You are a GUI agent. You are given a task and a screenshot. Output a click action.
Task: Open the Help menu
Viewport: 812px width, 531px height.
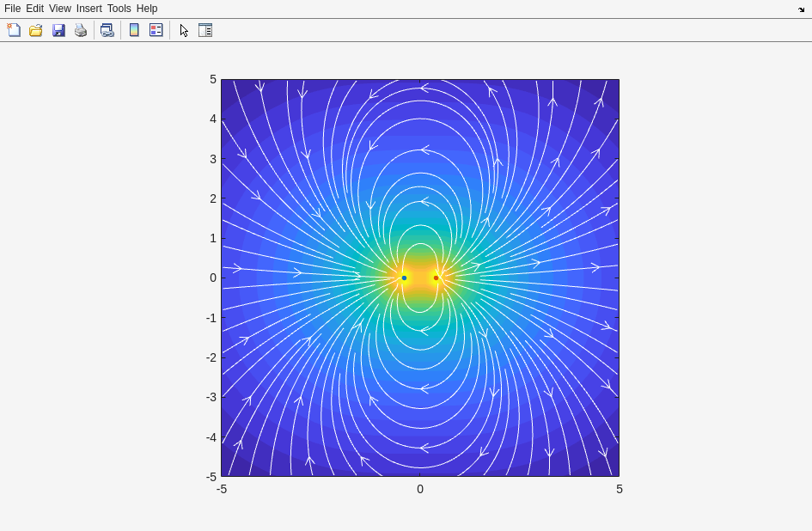(x=147, y=9)
